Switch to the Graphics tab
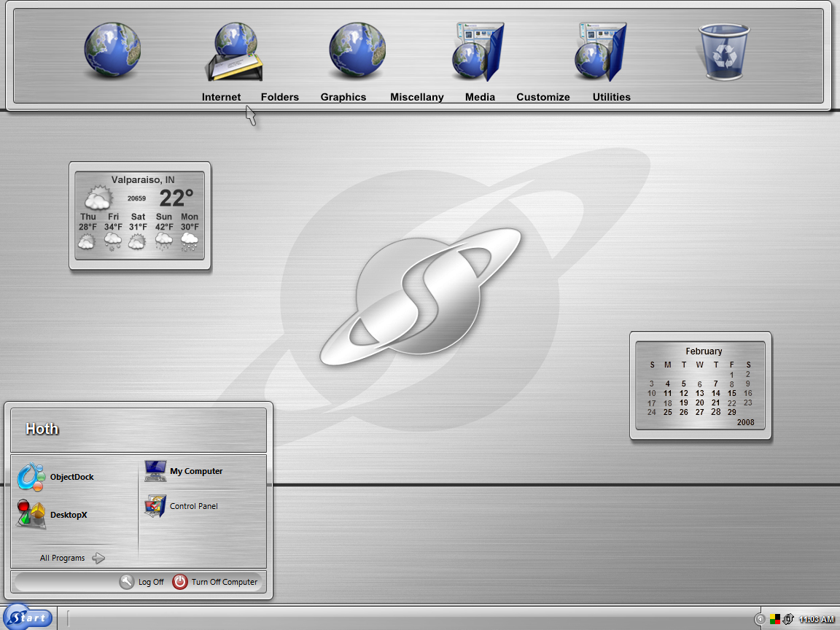The image size is (840, 630). 343,97
